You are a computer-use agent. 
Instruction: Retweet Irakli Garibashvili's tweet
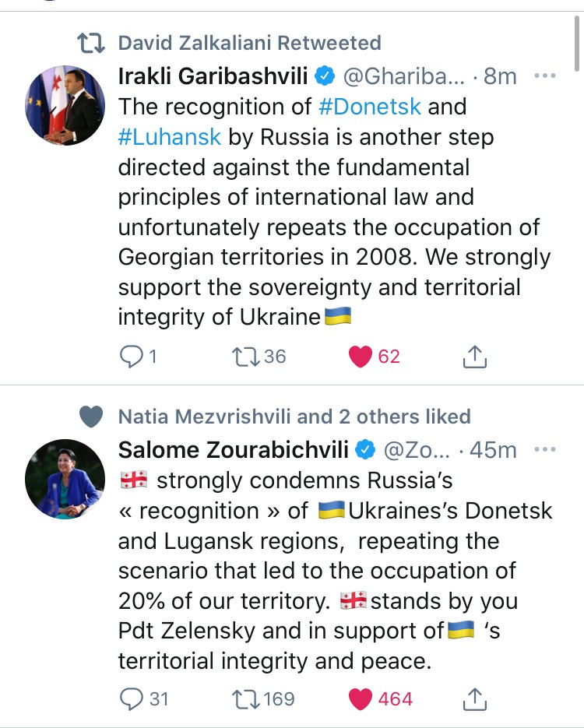coord(246,357)
